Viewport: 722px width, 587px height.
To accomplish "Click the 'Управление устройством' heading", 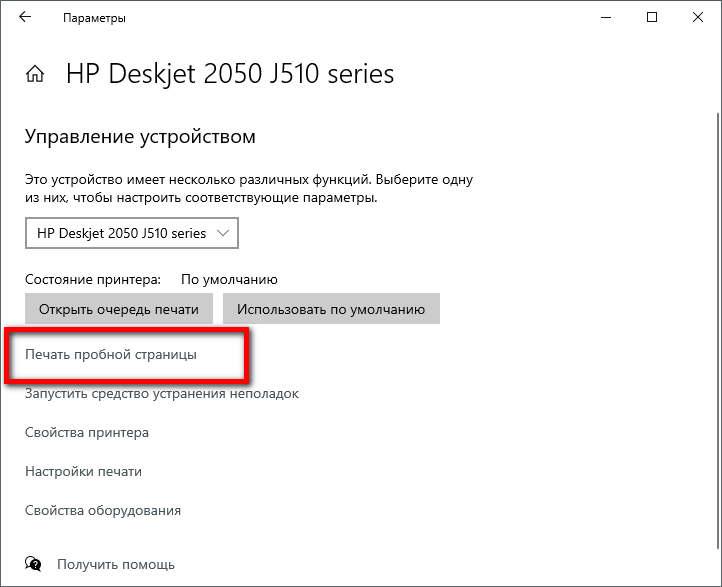I will tap(140, 136).
